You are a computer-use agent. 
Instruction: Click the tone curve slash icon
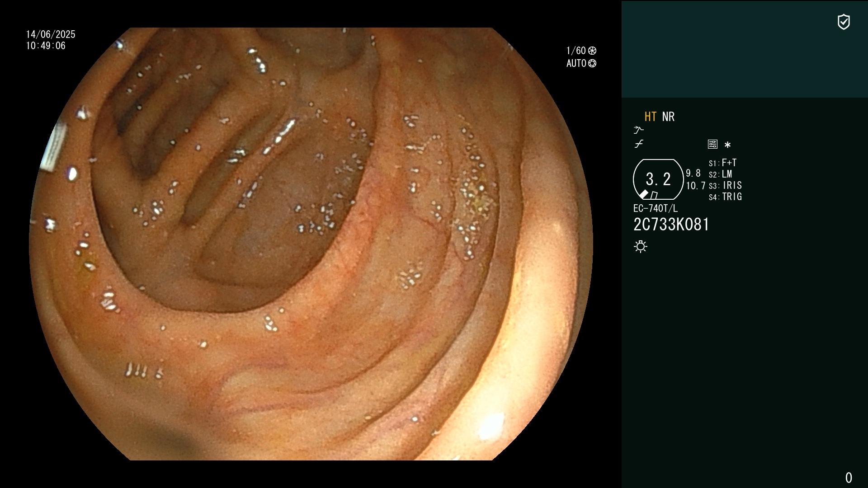tap(639, 144)
